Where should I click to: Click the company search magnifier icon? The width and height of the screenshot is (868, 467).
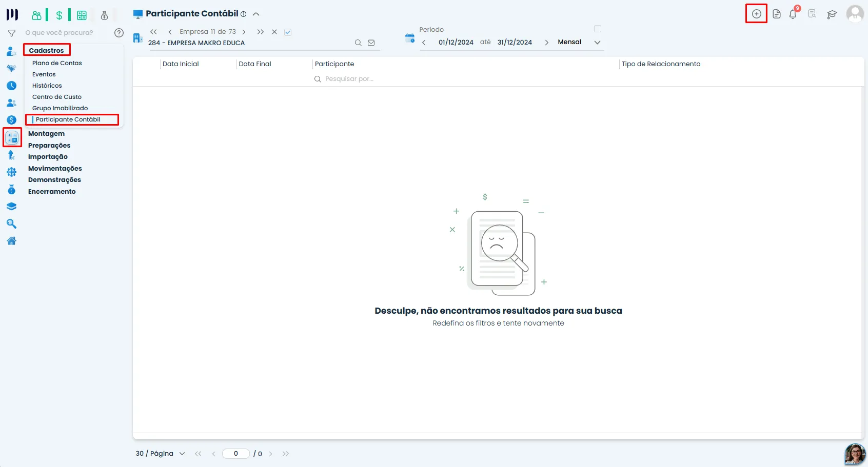pos(358,43)
